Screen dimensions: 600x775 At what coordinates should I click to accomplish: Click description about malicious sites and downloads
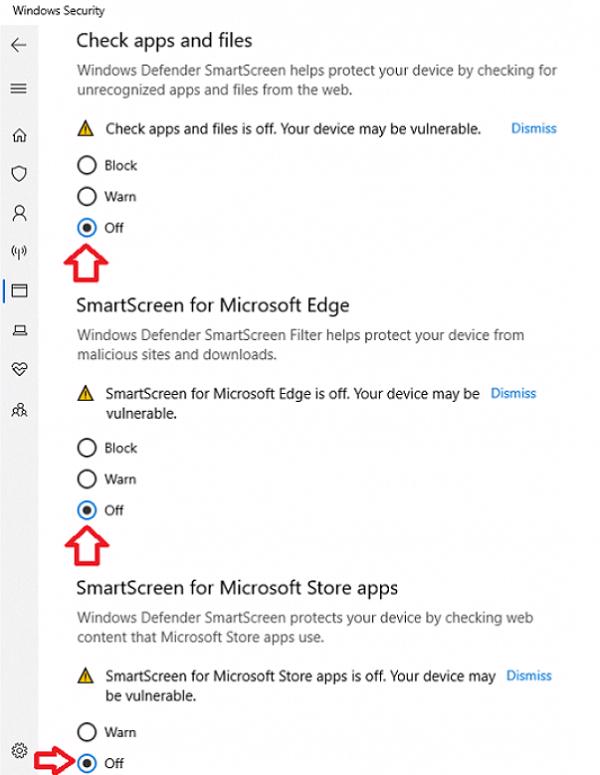pos(300,344)
